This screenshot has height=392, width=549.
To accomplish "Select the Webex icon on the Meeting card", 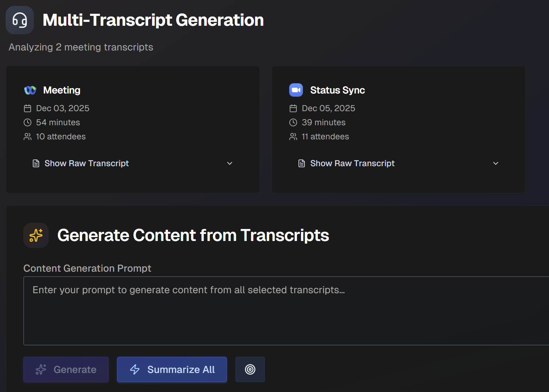I will [x=30, y=90].
